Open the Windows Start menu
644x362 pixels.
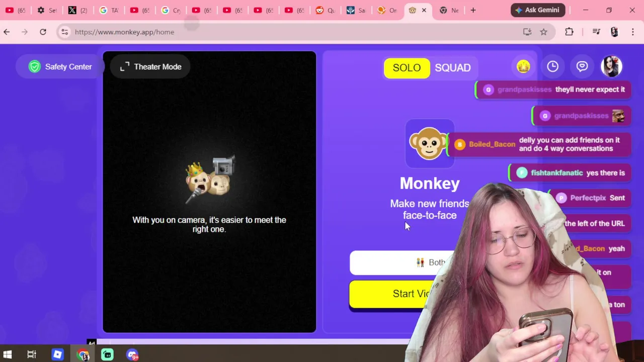coord(8,354)
